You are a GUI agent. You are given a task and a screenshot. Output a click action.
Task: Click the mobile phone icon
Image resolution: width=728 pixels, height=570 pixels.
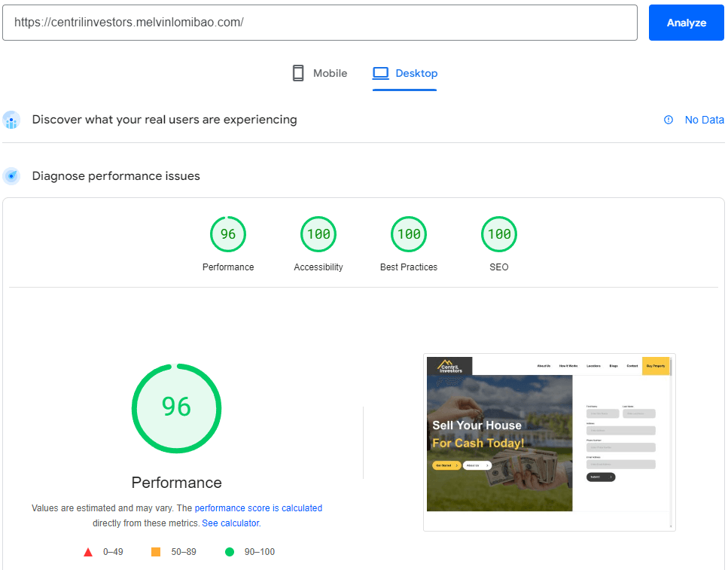click(x=298, y=73)
